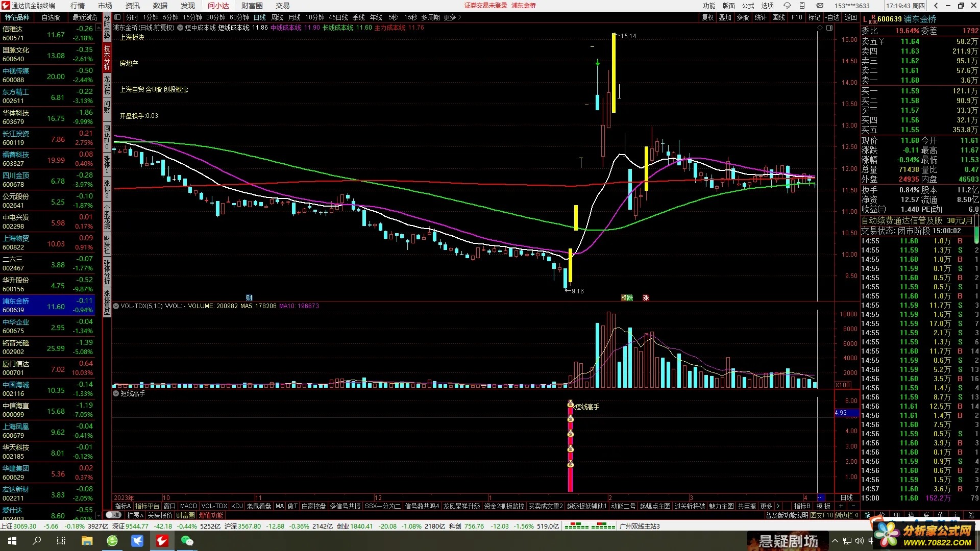Screen dimensions: 980x551
Task: Toggle the 弹 switch at the bottom left
Action: tap(113, 515)
